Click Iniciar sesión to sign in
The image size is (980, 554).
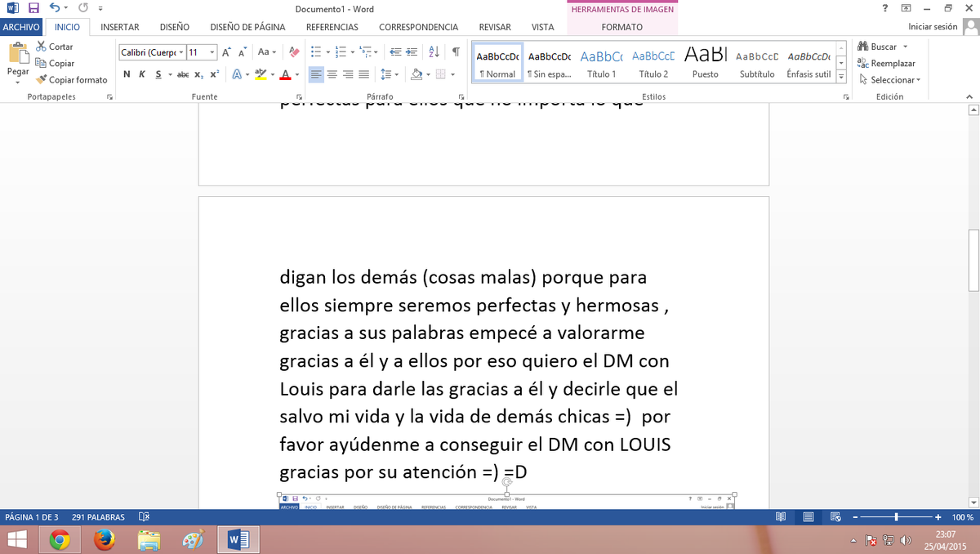pyautogui.click(x=933, y=27)
